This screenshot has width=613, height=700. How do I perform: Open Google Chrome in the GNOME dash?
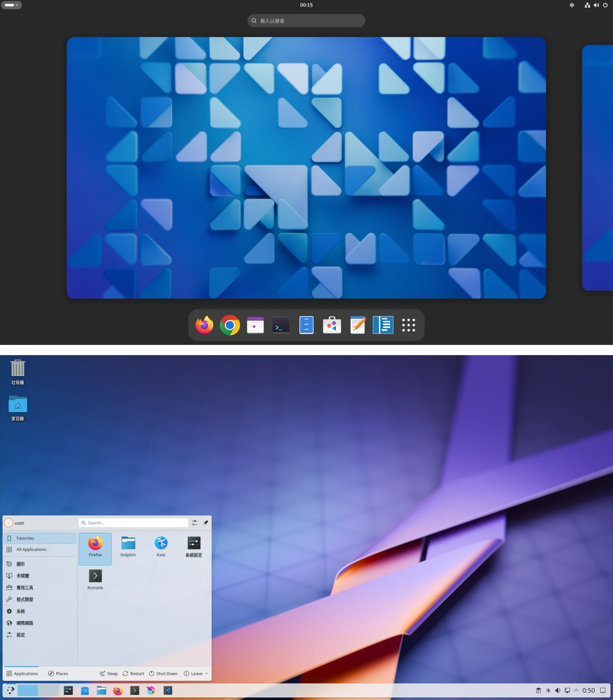tap(230, 325)
